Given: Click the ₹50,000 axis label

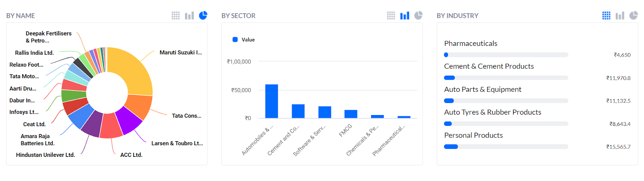Looking at the screenshot, I should (241, 90).
